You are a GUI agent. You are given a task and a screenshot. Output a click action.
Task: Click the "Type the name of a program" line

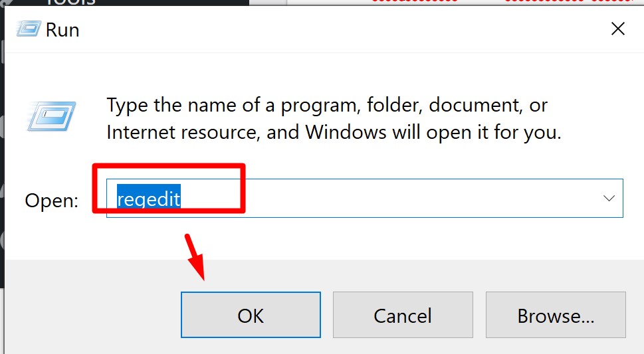[327, 106]
